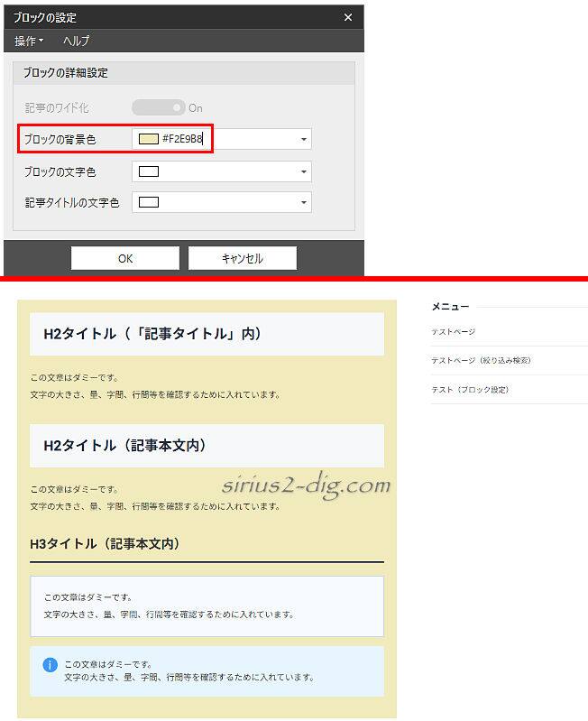Toggle the 記事のワイド化 switch

(x=159, y=107)
